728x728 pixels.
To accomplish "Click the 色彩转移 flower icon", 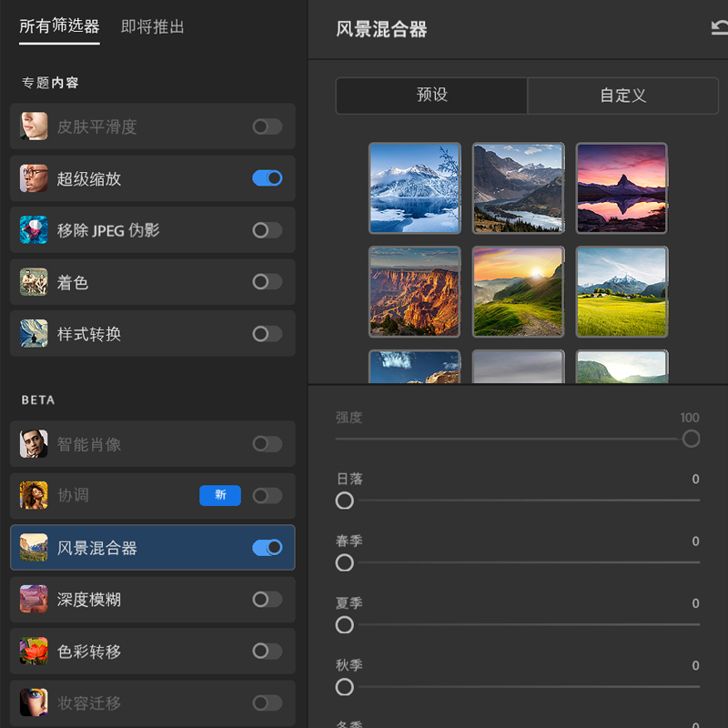I will 34,651.
